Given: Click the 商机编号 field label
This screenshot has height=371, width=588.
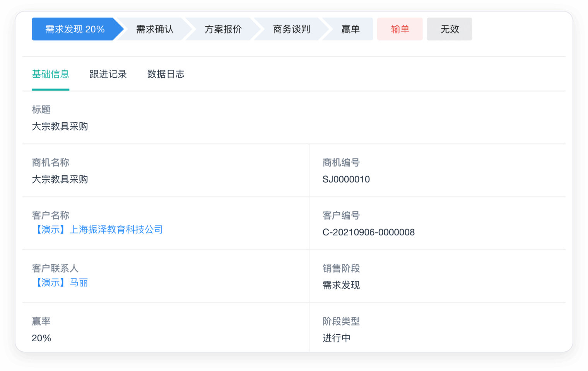Looking at the screenshot, I should pyautogui.click(x=341, y=163).
